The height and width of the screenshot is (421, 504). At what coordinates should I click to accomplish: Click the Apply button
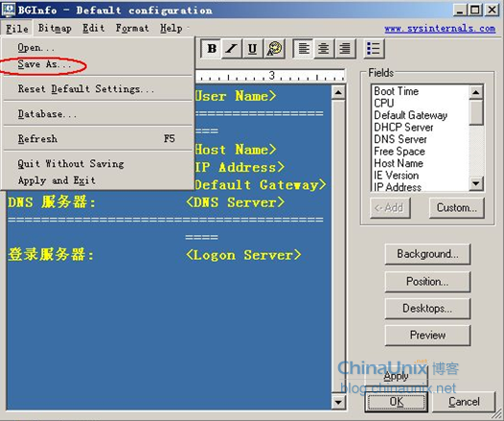point(396,376)
